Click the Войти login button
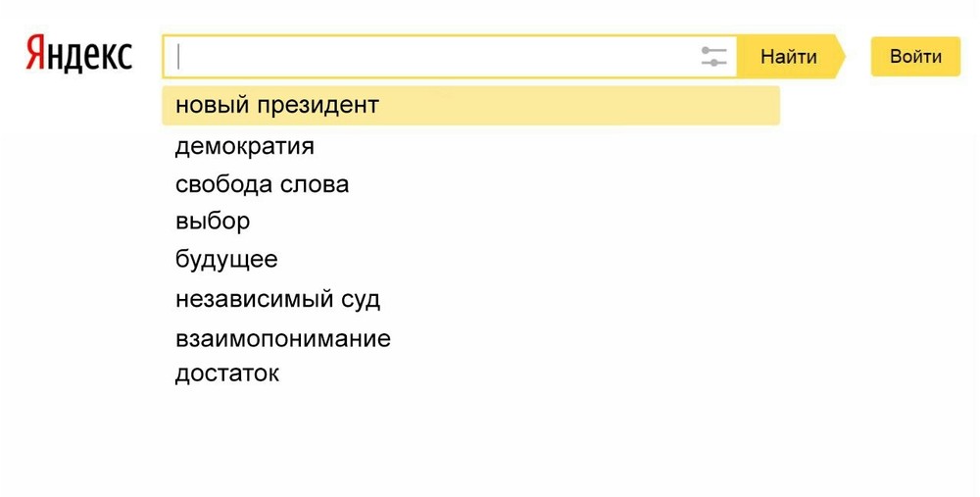Viewport: 980px width, 497px height. click(x=915, y=57)
